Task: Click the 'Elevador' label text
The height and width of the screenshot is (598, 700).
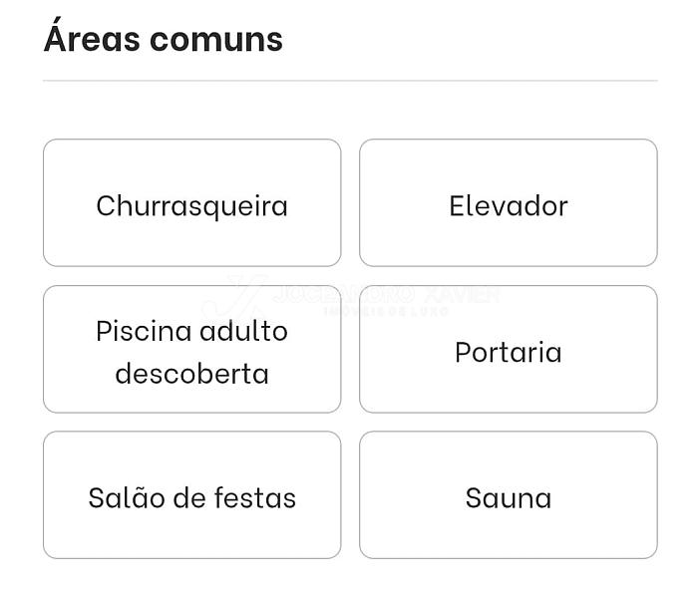Action: [508, 205]
